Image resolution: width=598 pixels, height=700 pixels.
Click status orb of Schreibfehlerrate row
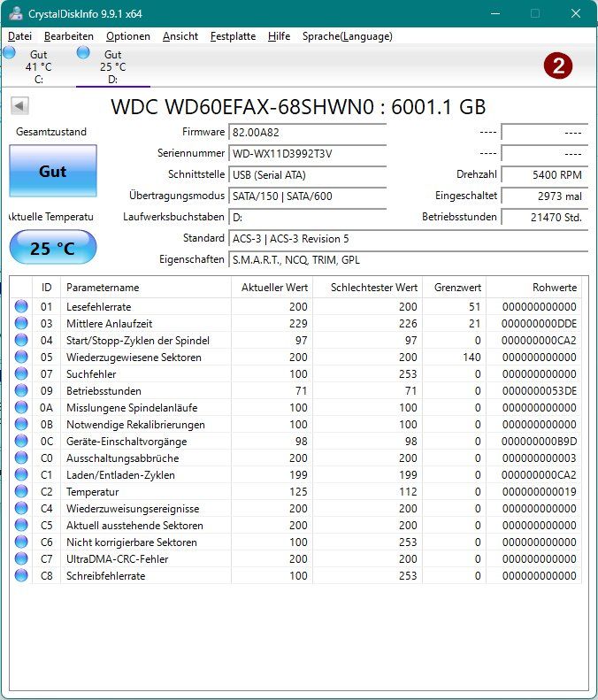pyautogui.click(x=21, y=575)
